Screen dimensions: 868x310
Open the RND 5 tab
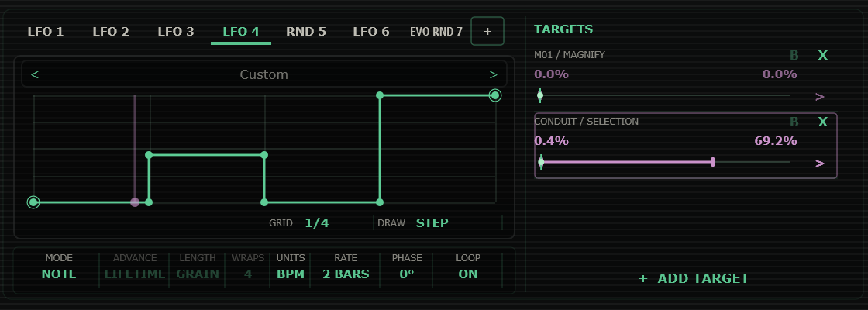click(x=306, y=32)
